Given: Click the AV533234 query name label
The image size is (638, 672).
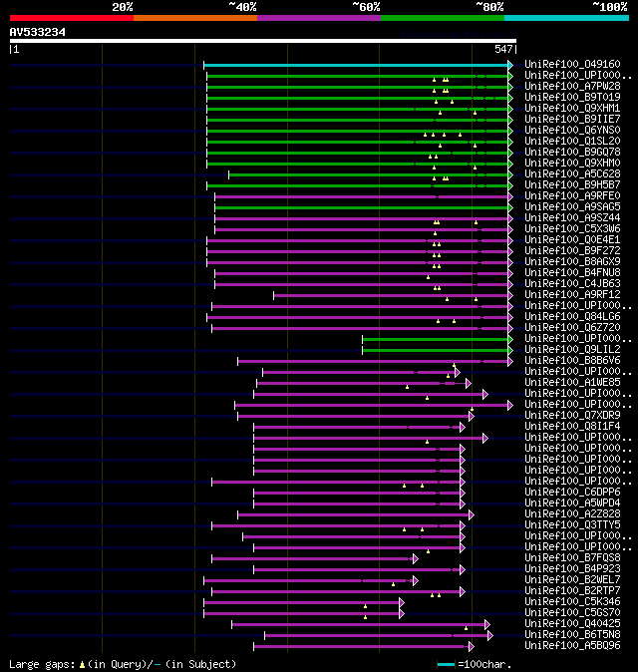Looking at the screenshot, I should pos(37,32).
